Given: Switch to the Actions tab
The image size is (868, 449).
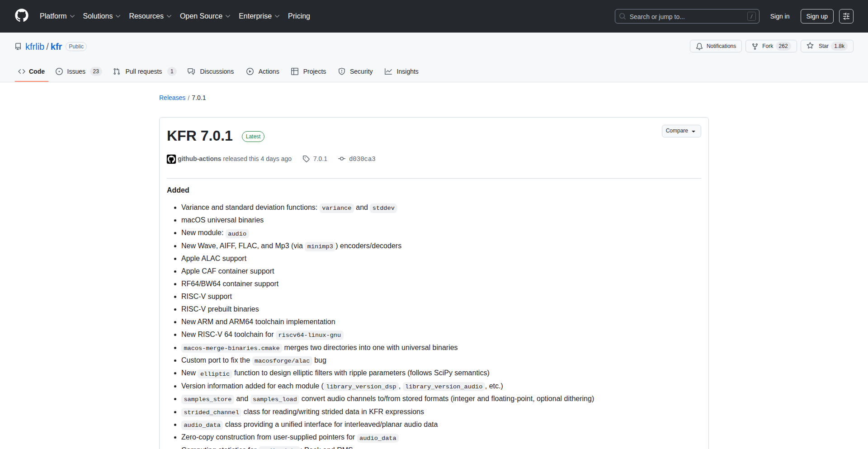Looking at the screenshot, I should pos(263,71).
